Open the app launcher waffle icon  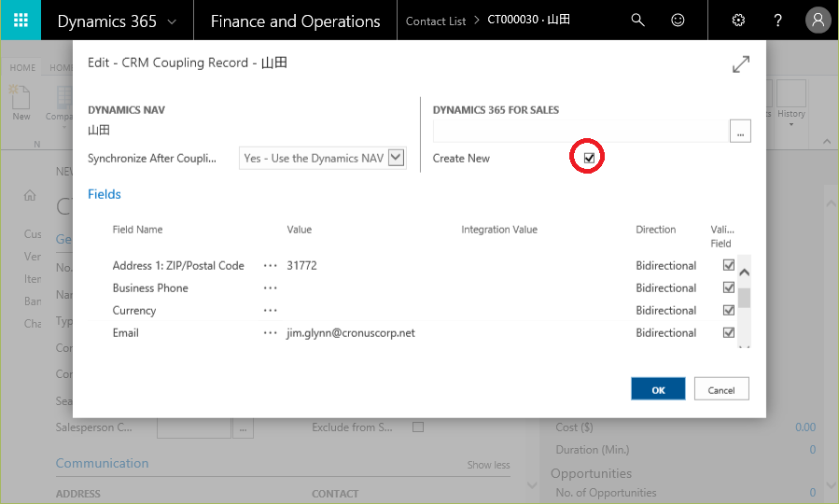click(21, 21)
